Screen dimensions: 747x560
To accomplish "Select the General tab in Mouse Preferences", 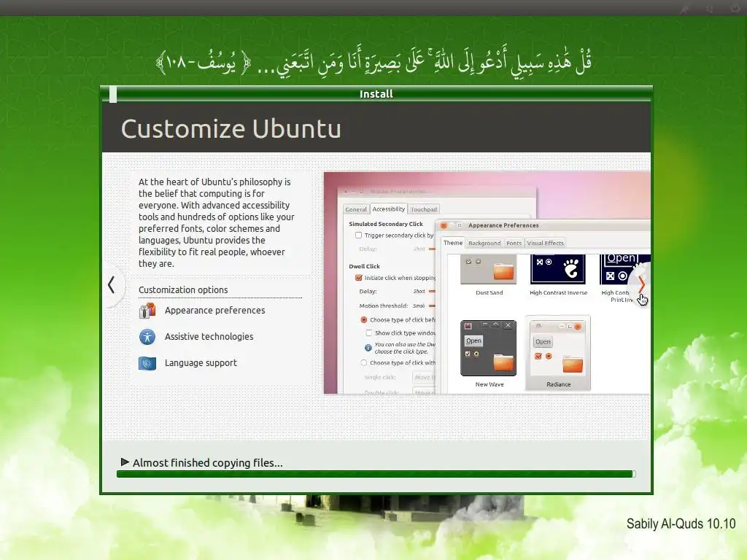I will [356, 209].
